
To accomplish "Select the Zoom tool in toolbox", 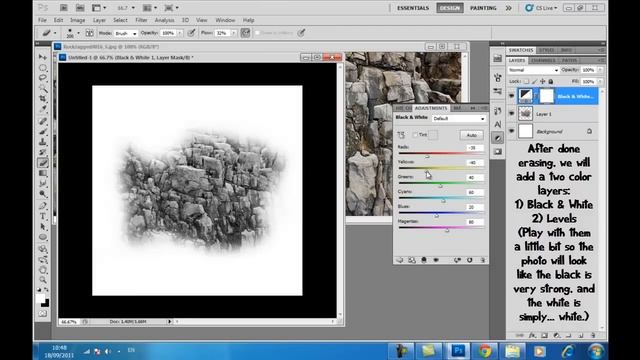I will click(x=43, y=280).
